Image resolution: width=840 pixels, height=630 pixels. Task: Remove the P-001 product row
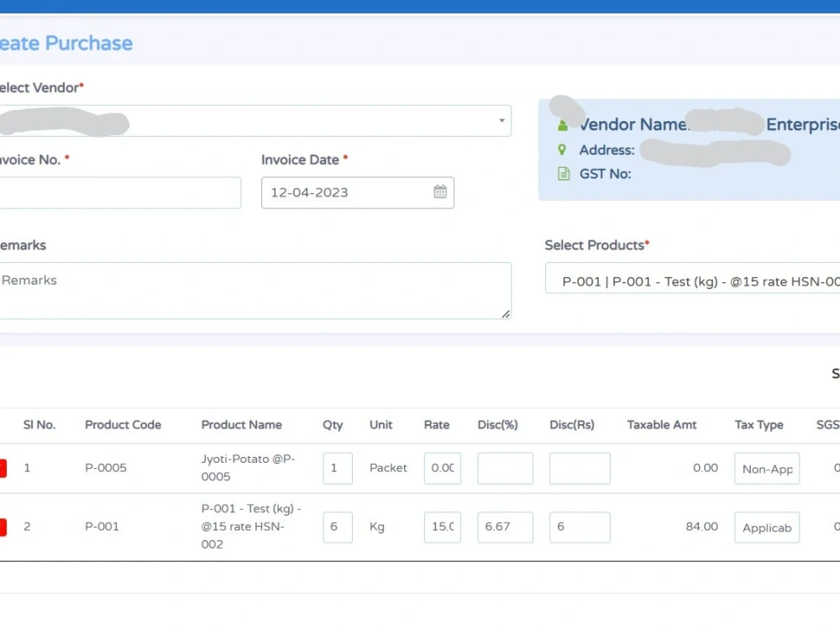(2, 527)
